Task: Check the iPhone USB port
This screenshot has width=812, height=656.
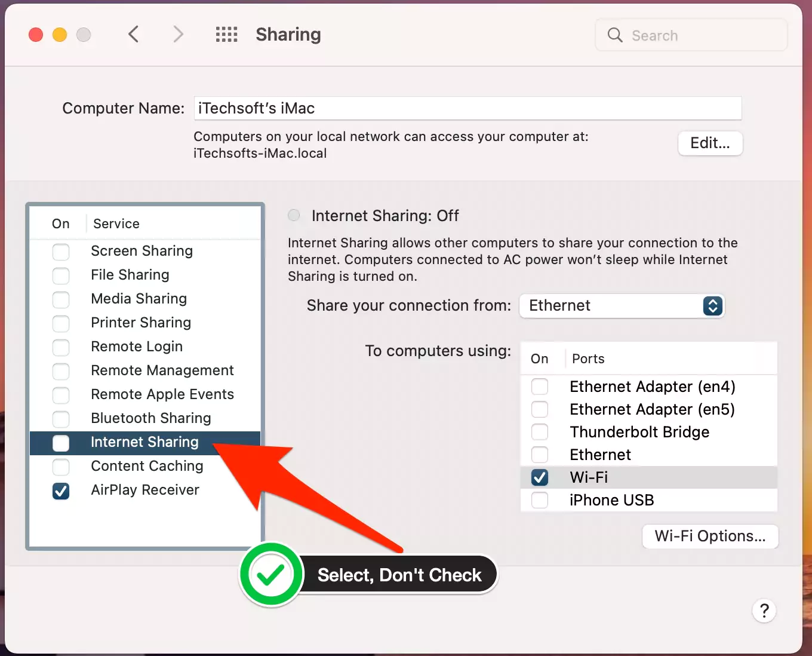Action: [540, 500]
